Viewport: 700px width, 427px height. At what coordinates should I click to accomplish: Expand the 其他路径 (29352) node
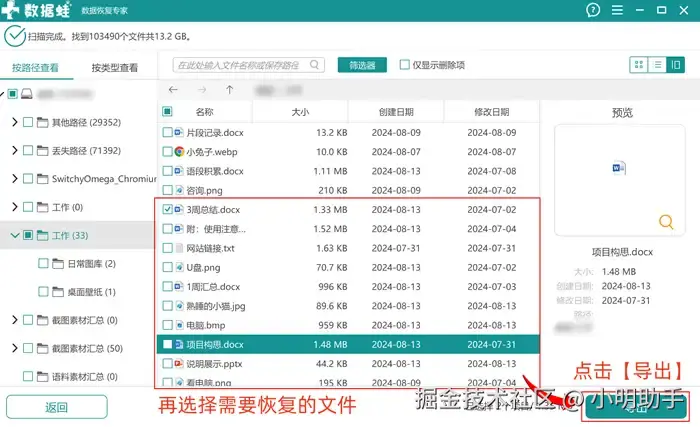point(15,122)
